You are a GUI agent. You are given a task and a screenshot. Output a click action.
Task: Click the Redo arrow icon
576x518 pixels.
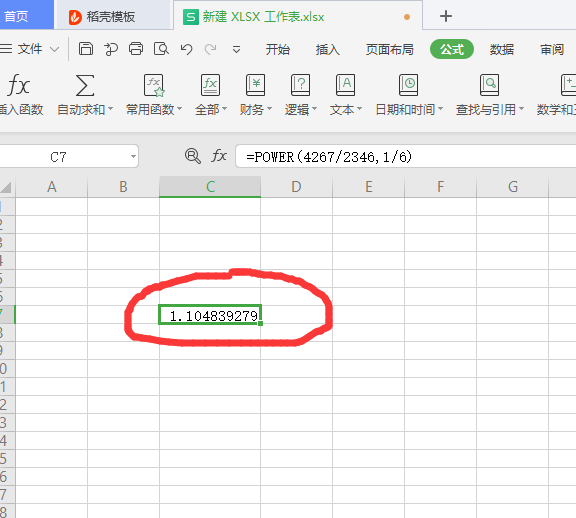pyautogui.click(x=210, y=49)
